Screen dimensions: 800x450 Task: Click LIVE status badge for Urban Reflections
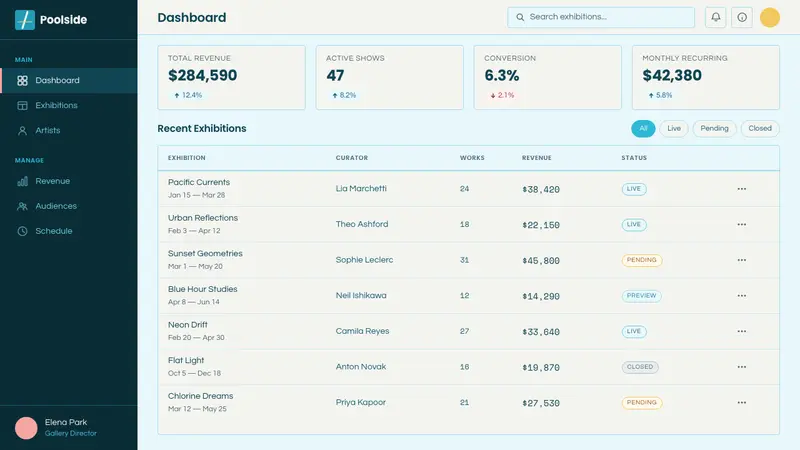(634, 224)
